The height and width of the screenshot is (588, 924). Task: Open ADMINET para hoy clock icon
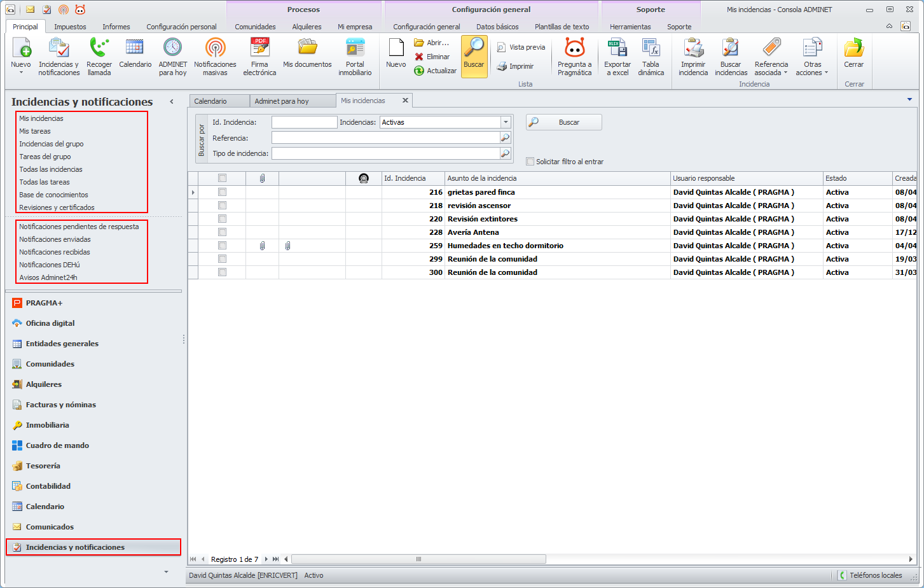(x=172, y=48)
